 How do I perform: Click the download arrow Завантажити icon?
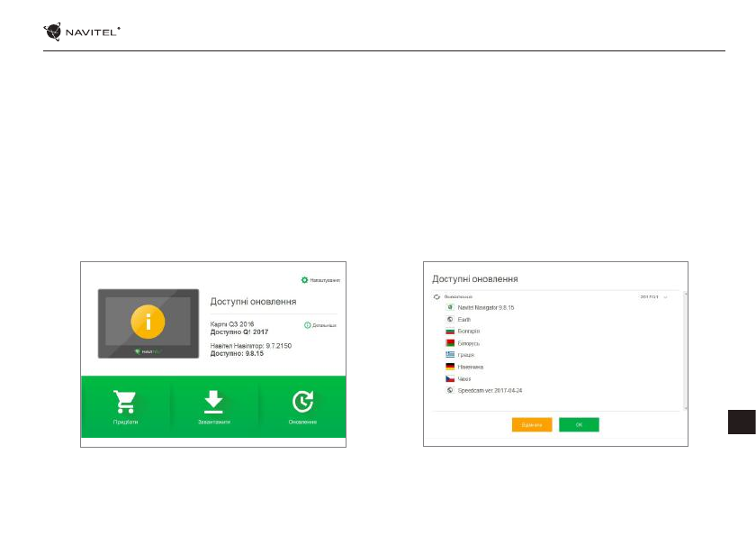point(213,402)
